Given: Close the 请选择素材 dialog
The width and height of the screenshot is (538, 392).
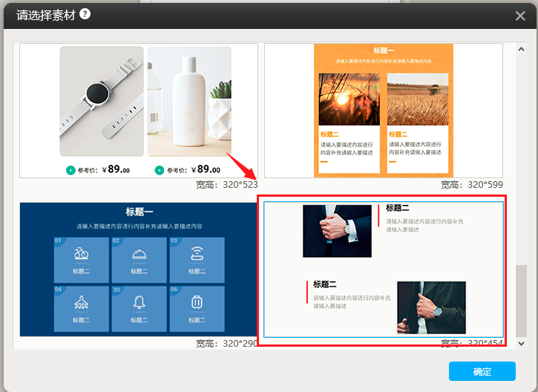Looking at the screenshot, I should [x=520, y=16].
